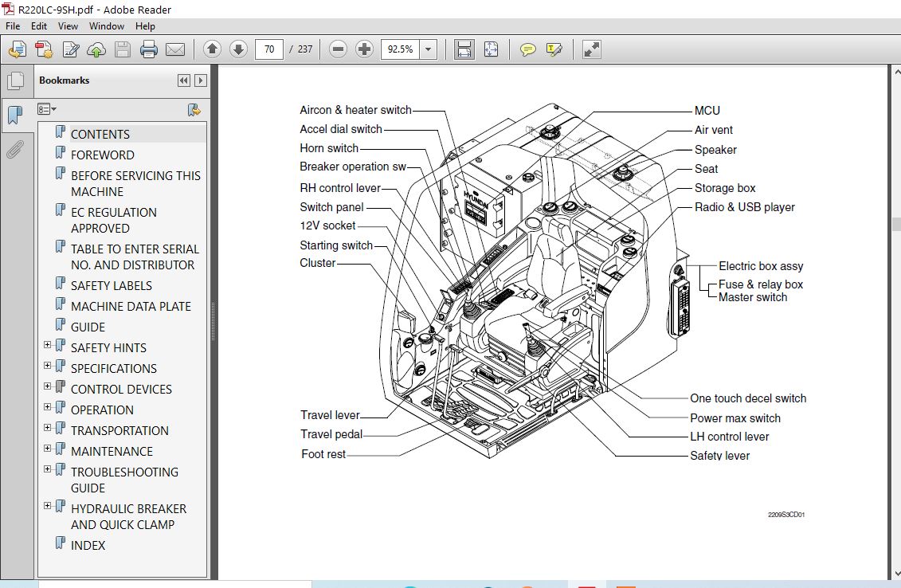This screenshot has width=901, height=588.
Task: Open the SPECIFICATIONS bookmark
Action: [114, 368]
